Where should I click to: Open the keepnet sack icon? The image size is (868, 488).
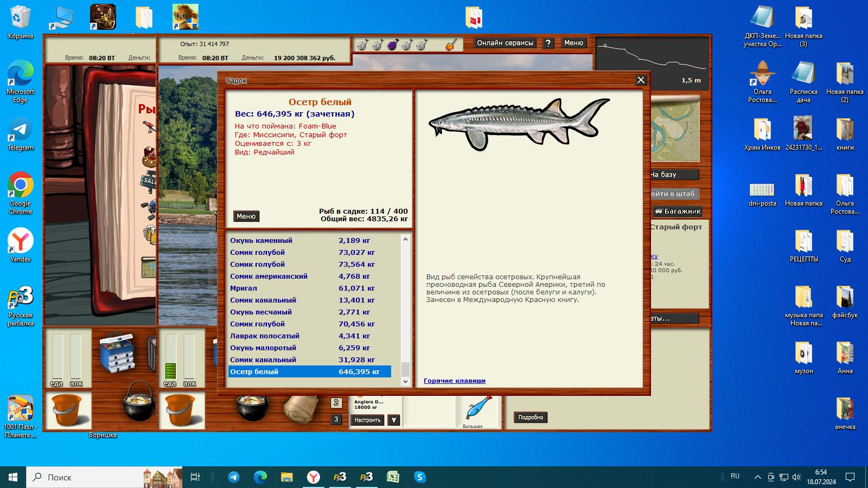301,410
